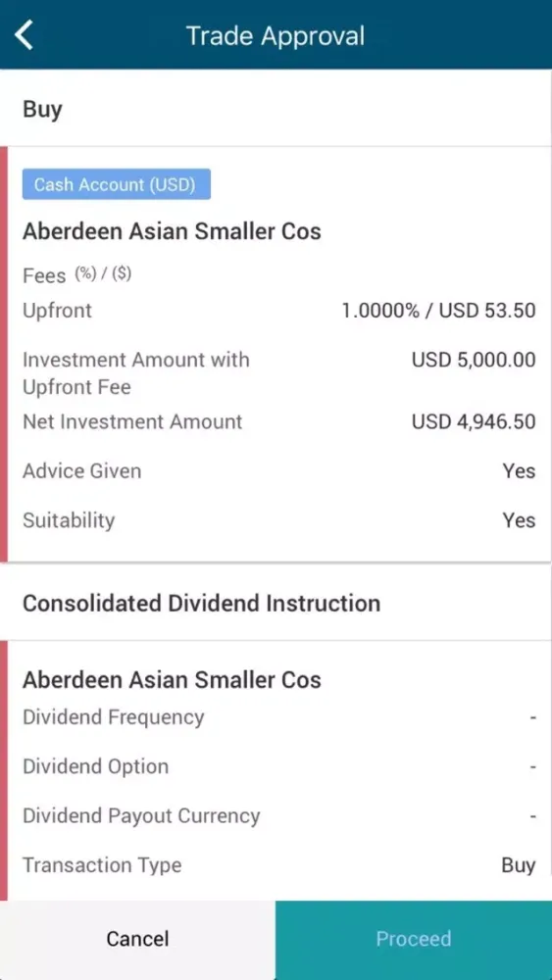Tap the Upfront fee value USD 53.50
Screen dimensions: 552x980
pos(487,311)
